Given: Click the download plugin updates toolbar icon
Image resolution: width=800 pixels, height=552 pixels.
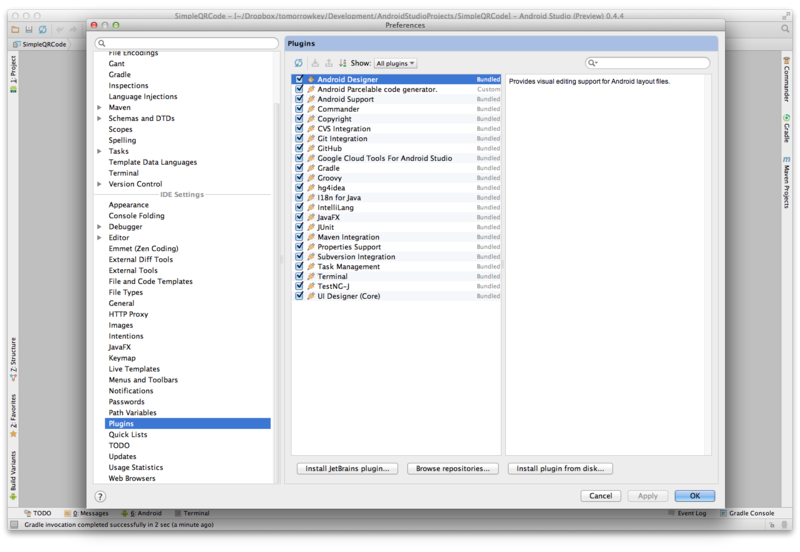Looking at the screenshot, I should 315,63.
